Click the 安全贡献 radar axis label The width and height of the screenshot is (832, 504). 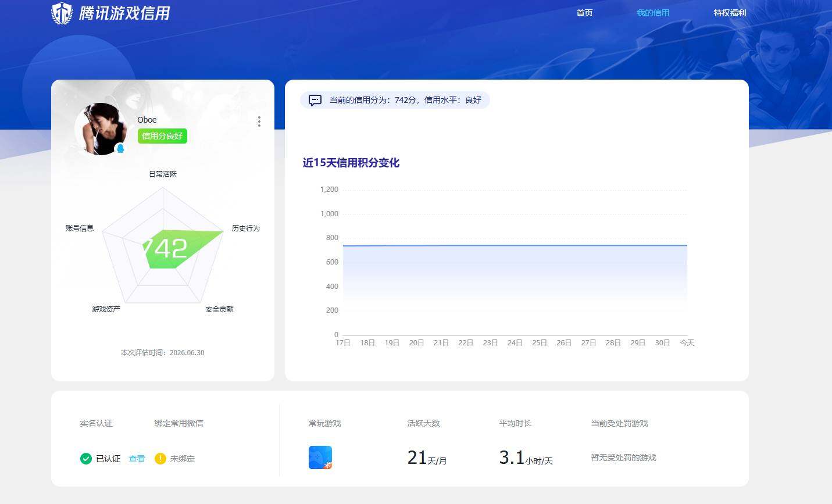pyautogui.click(x=219, y=309)
